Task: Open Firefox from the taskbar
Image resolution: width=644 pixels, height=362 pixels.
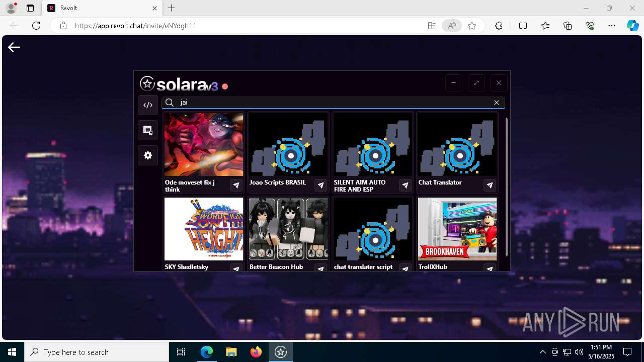Action: click(x=256, y=352)
